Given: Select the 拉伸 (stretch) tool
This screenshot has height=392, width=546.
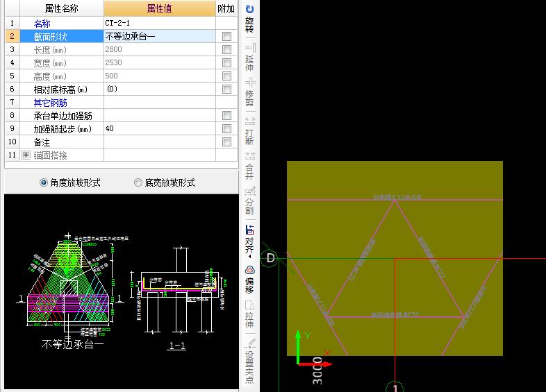Looking at the screenshot, I should tap(249, 314).
